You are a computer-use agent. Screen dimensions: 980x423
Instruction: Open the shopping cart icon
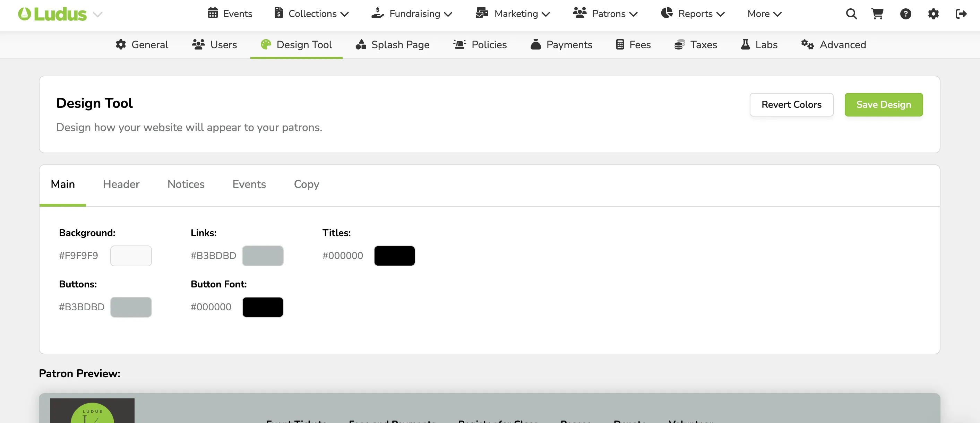point(877,14)
